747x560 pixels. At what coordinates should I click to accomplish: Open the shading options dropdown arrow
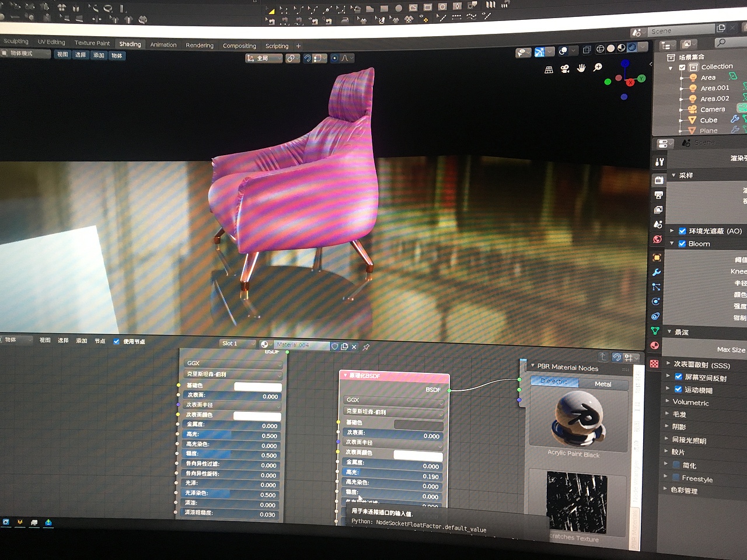(643, 47)
